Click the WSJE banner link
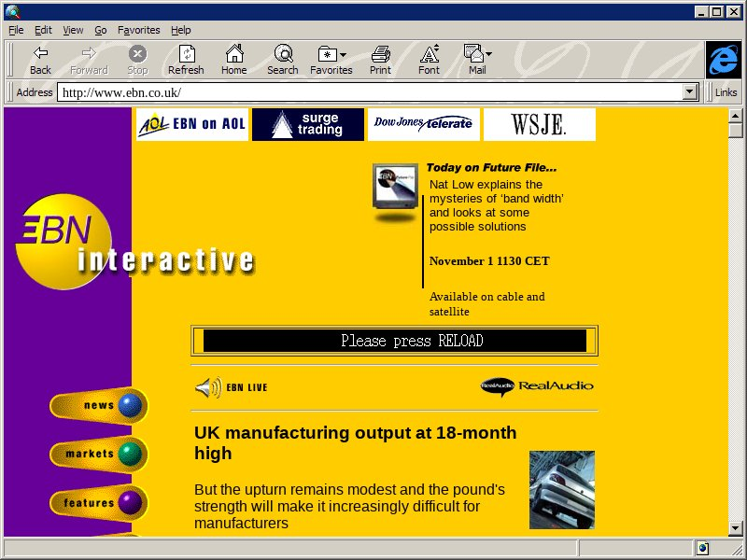 tap(539, 124)
